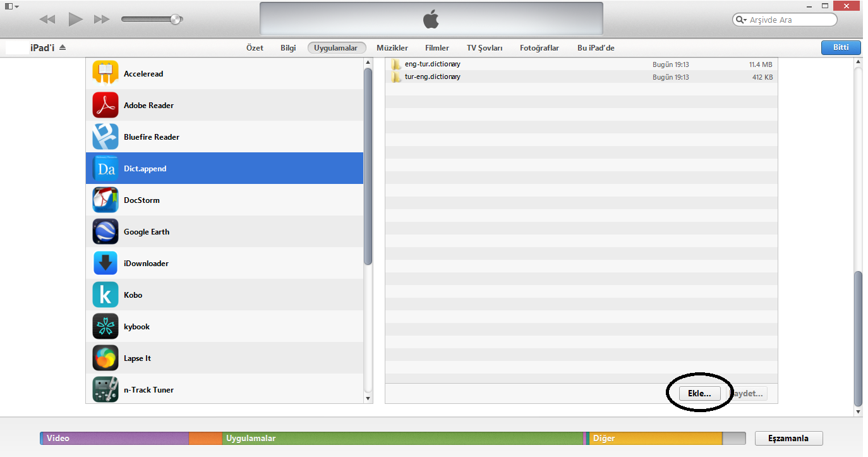Click the Video segment of capacity bar
Screen dimensions: 868x457
pos(116,438)
